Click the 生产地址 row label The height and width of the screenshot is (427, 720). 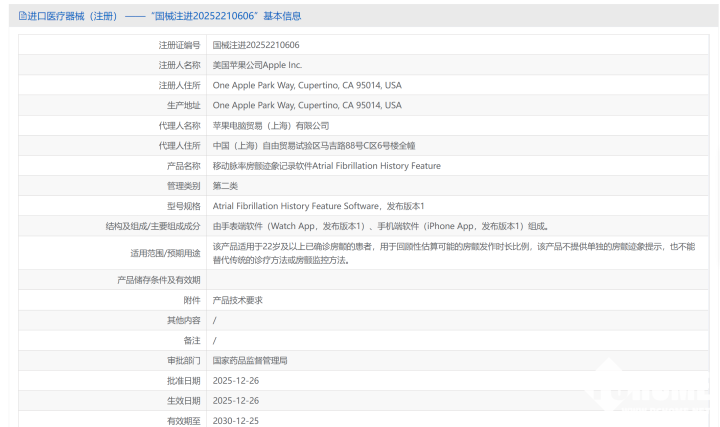click(180, 105)
